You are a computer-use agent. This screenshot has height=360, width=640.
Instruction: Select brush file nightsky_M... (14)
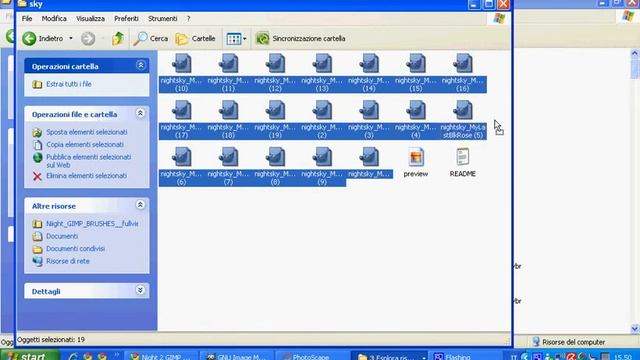point(369,73)
